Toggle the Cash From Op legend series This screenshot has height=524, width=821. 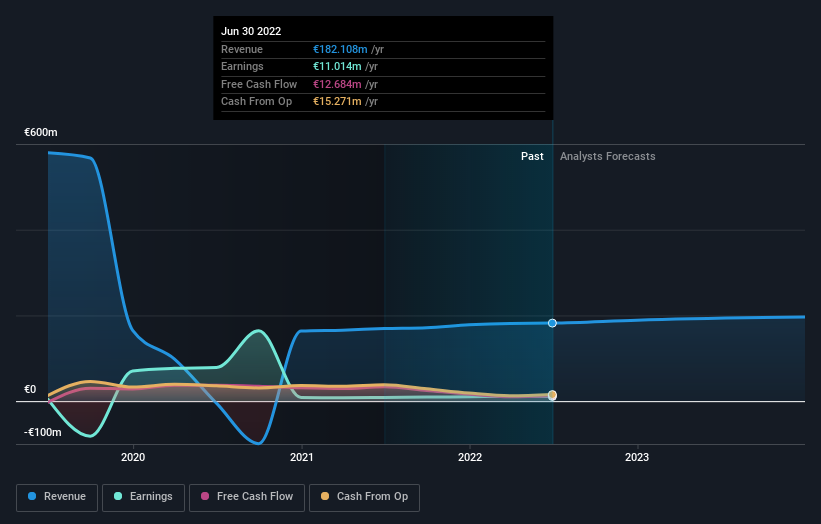tap(364, 497)
